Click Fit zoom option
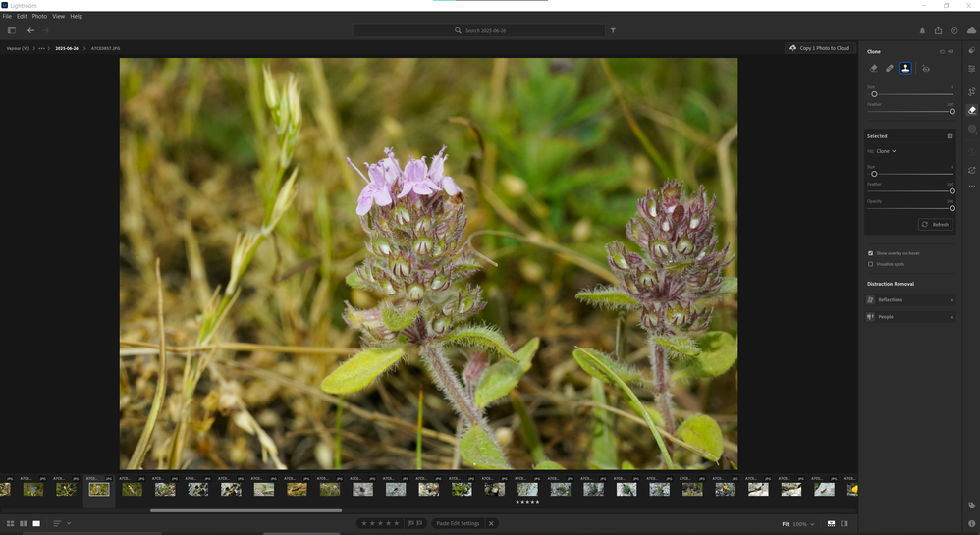 (785, 524)
